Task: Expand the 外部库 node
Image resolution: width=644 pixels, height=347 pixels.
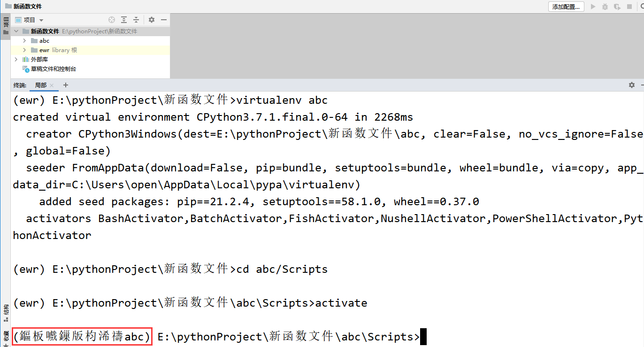Action: click(x=16, y=60)
